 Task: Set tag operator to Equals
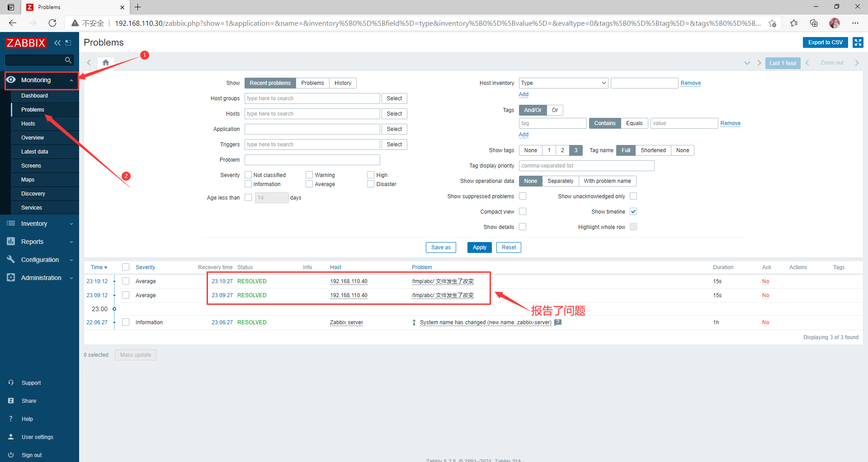(634, 123)
